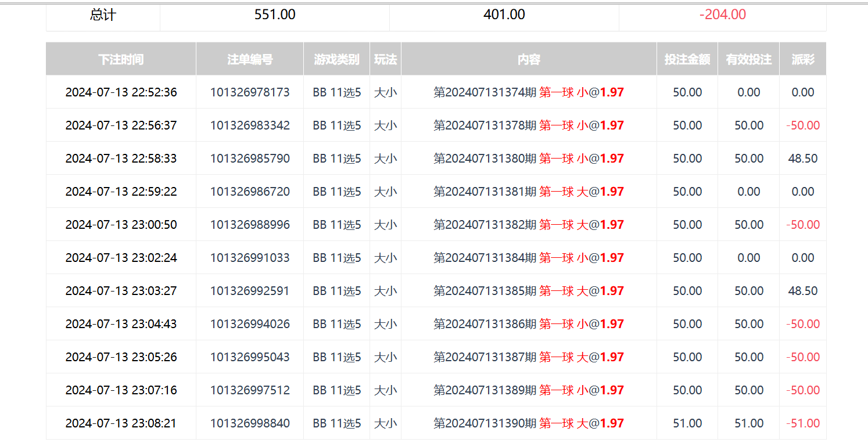Click the 551.00 total in summary row
The width and height of the screenshot is (868, 446).
click(275, 15)
